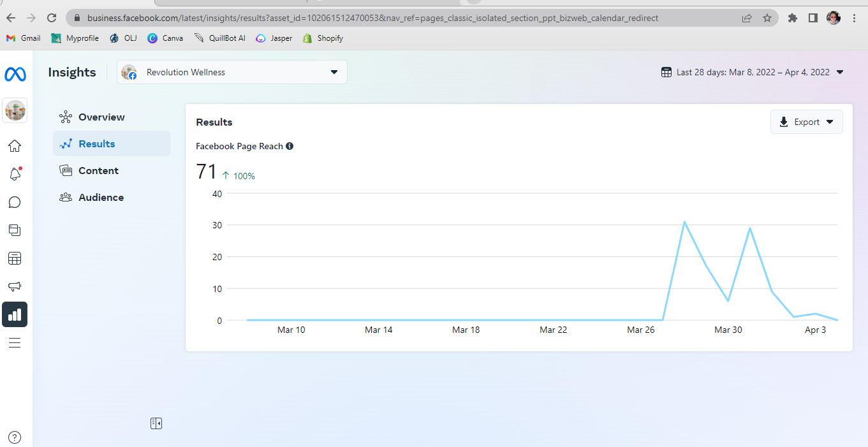Click the Meta logo icon
Screen dimensions: 868x447
coord(15,74)
